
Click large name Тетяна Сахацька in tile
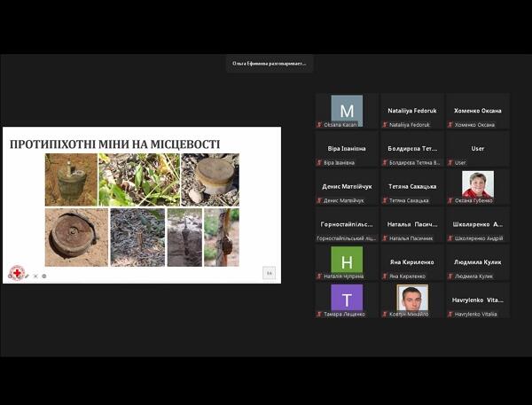[x=412, y=187]
